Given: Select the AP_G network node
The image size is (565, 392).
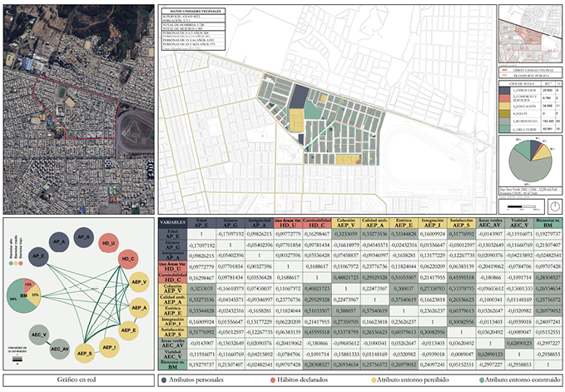Looking at the screenshot, I should [x=83, y=238].
